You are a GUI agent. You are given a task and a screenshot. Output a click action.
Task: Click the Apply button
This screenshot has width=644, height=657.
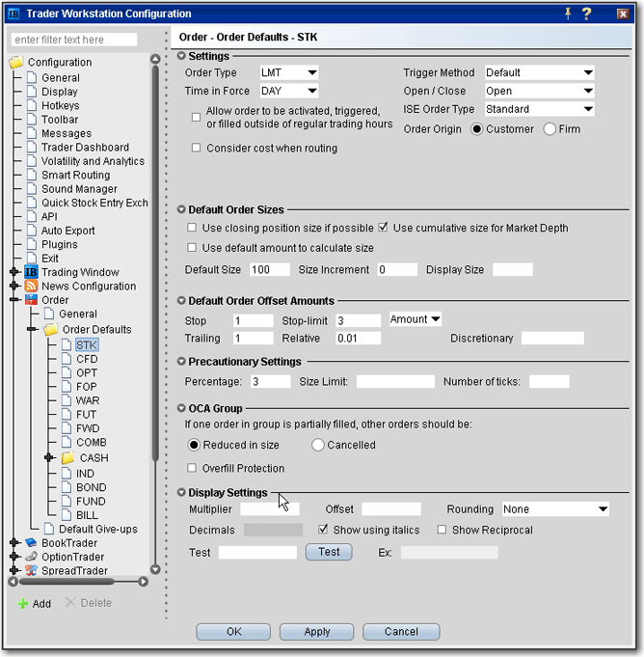click(x=316, y=632)
